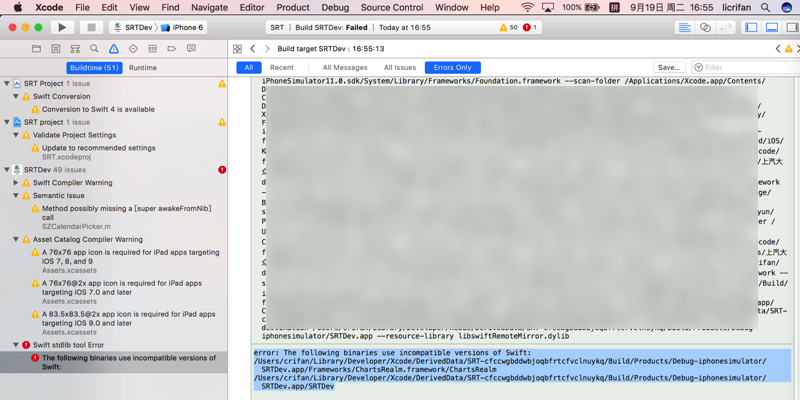Open the Source Control navigator

pos(56,48)
